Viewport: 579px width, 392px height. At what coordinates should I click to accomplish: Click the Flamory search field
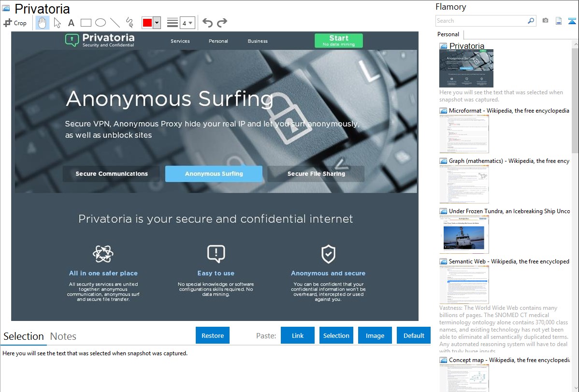481,21
